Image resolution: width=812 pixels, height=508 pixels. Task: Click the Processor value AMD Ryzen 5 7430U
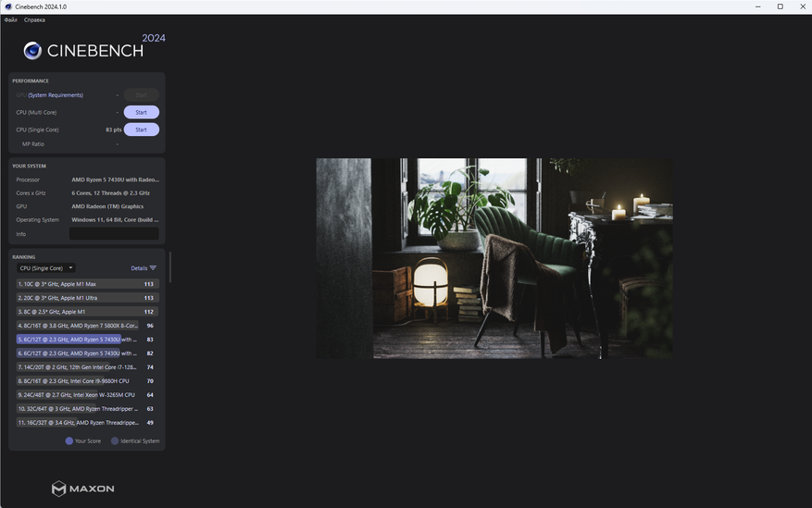116,180
